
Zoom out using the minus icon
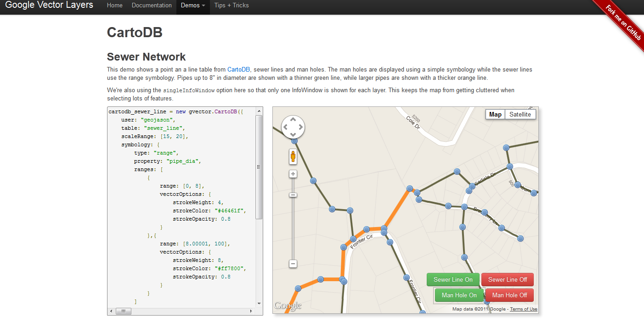[x=293, y=264]
